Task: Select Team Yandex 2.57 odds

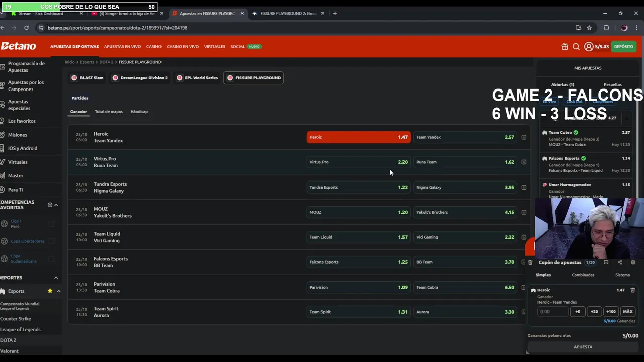Action: coord(465,137)
